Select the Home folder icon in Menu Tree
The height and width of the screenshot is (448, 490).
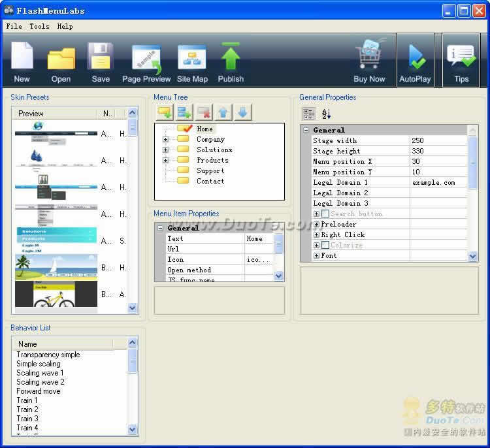[184, 129]
